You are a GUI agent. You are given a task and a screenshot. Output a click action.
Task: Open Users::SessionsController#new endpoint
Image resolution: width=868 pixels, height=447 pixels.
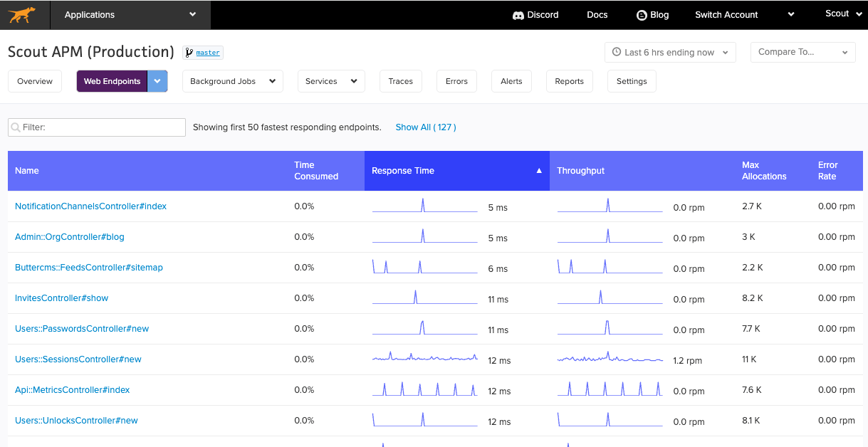tap(78, 359)
